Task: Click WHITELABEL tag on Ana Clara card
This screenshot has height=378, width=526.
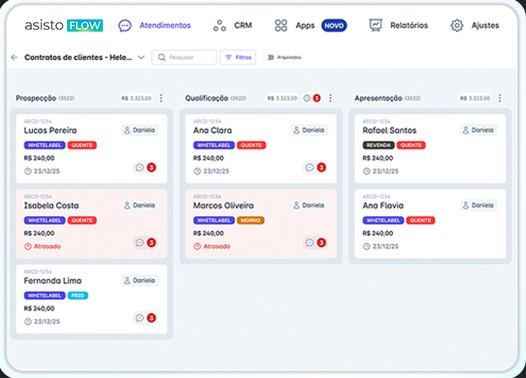Action: 214,145
